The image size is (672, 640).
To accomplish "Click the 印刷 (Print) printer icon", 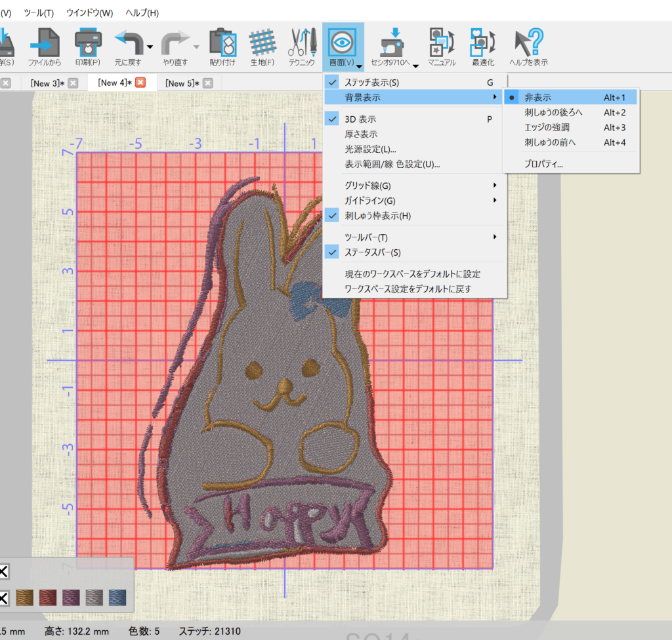I will point(87,44).
